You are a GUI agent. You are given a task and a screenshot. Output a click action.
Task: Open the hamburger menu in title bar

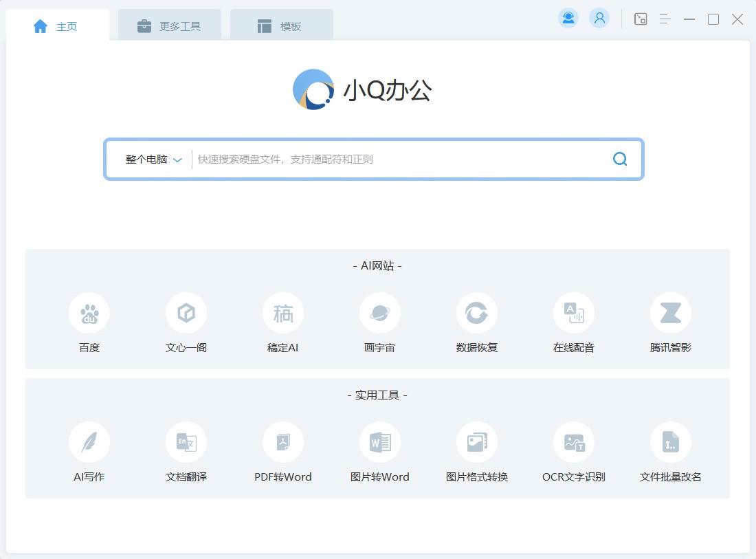(665, 19)
